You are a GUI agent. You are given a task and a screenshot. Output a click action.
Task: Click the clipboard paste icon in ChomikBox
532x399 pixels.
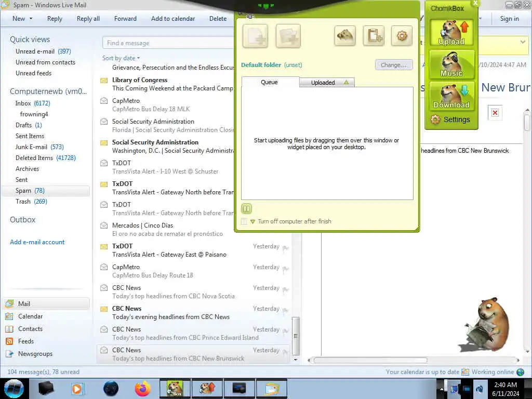tap(374, 36)
